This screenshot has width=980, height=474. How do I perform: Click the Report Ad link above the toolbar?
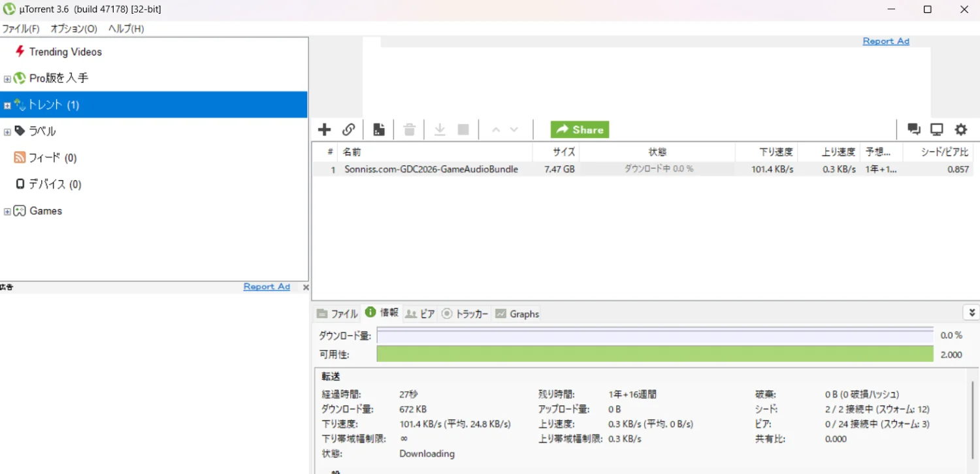(886, 41)
